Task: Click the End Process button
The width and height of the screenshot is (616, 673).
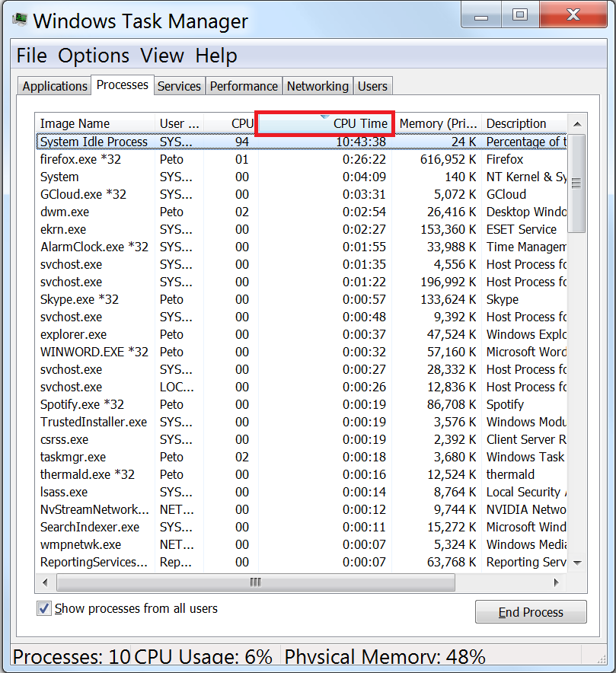Action: coord(531,612)
